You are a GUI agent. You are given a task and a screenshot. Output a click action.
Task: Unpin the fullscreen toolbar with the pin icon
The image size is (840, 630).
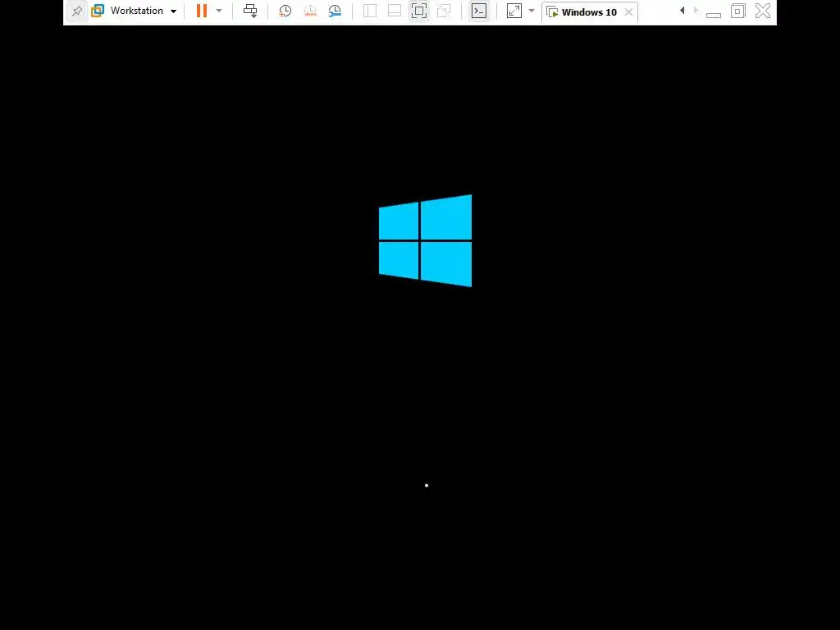77,11
